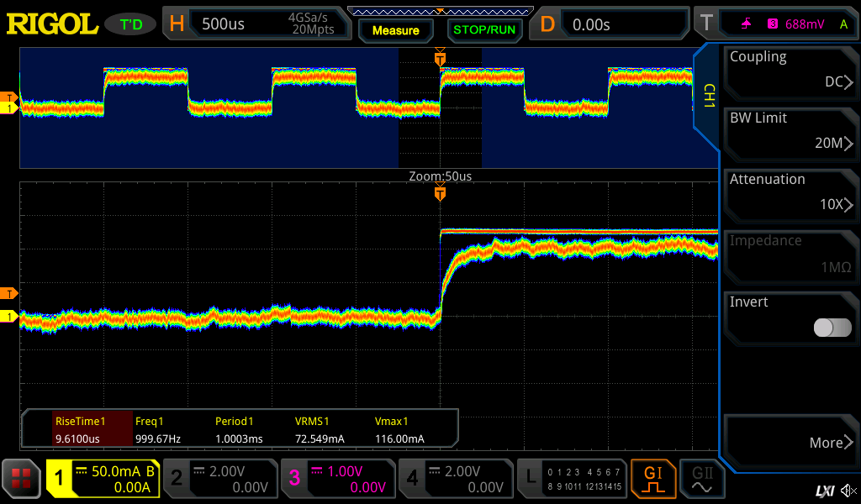Enable channel 2 at 2.00V
Image resolution: width=861 pixels, height=504 pixels.
pyautogui.click(x=219, y=479)
